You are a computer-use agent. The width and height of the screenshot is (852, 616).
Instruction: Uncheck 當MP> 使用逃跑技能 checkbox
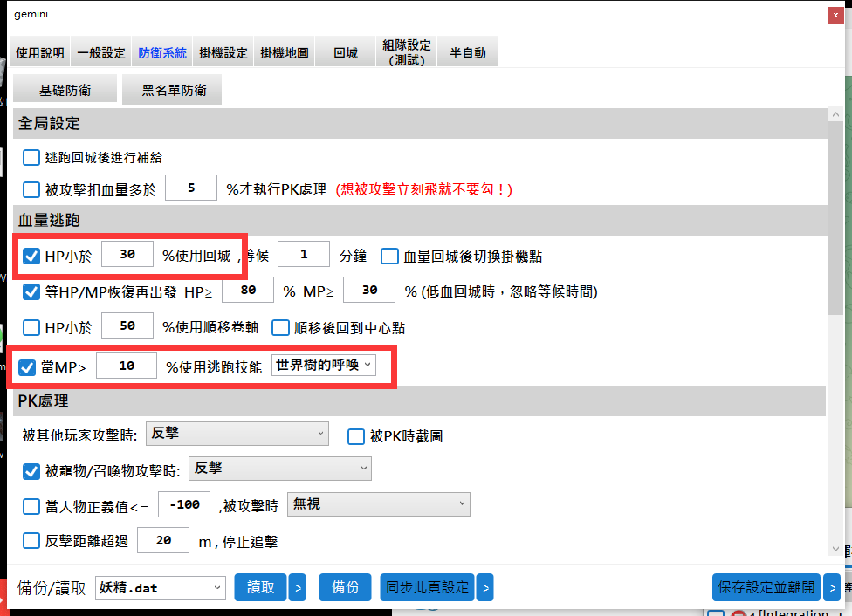(x=27, y=367)
